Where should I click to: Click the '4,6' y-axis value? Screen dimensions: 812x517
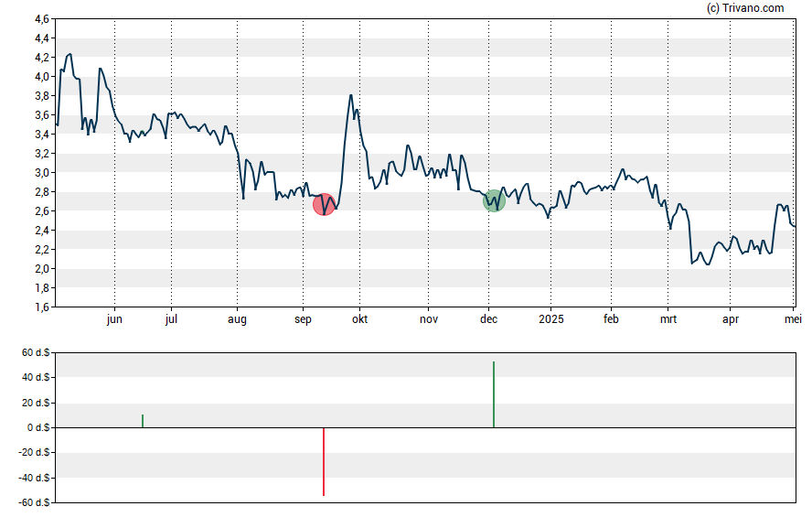(x=42, y=19)
